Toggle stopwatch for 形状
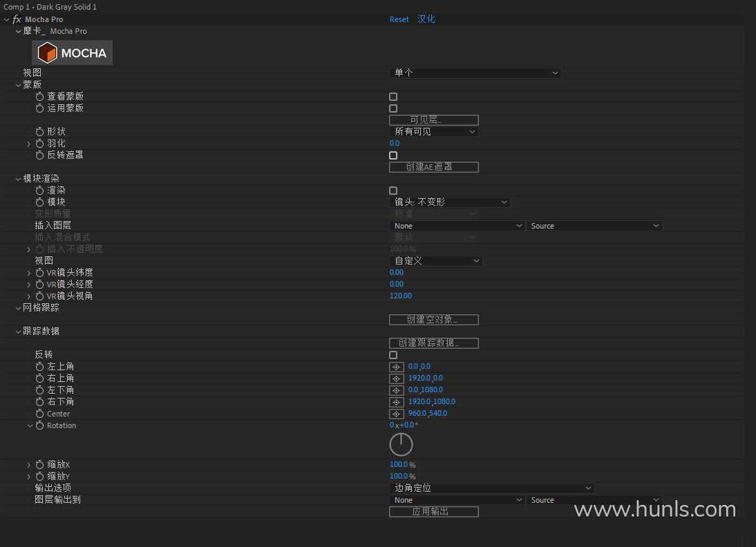This screenshot has height=547, width=756. point(39,131)
